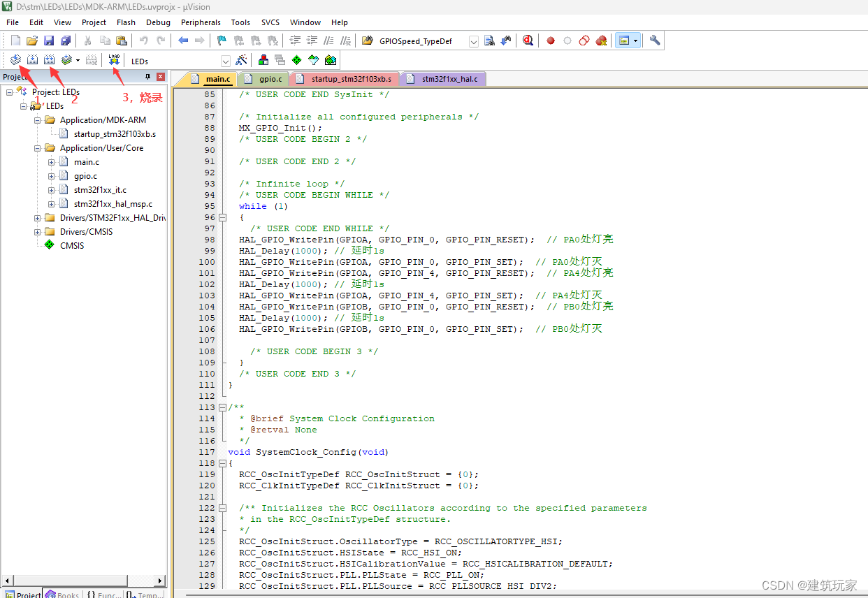Viewport: 868px width, 598px height.
Task: Start a Debug session with the magnifier icon
Action: (x=528, y=40)
